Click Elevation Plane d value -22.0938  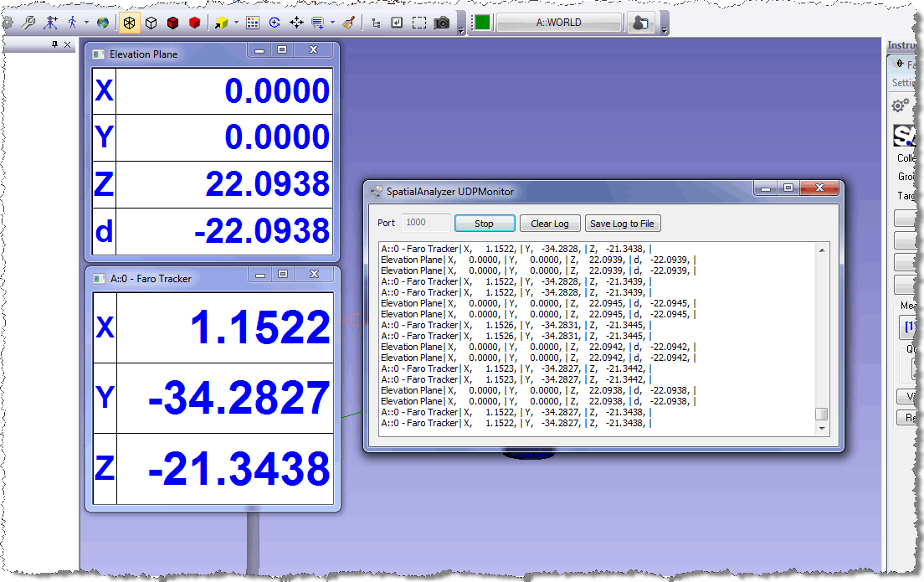262,230
